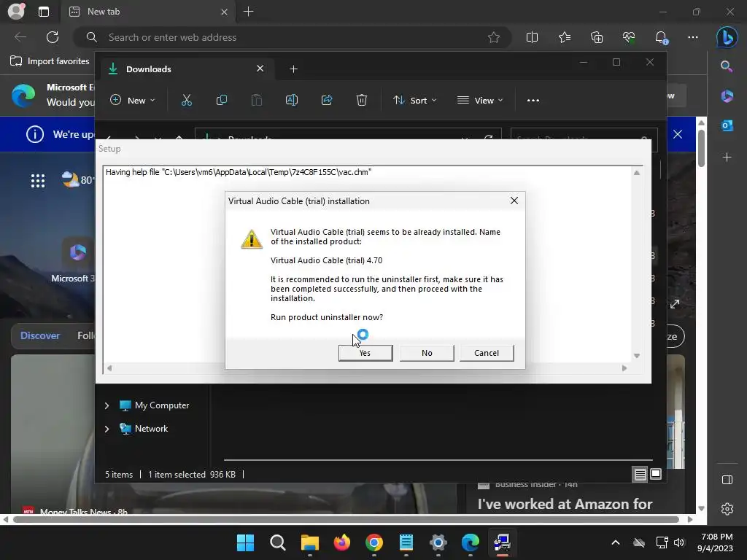Image resolution: width=747 pixels, height=560 pixels.
Task: Add a new tab in File Explorer
Action: (x=293, y=69)
